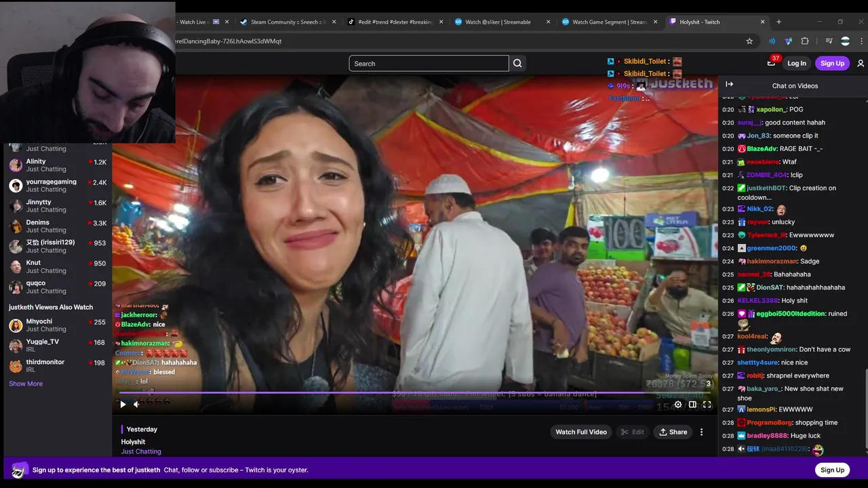Click the search magnifier button
This screenshot has width=868, height=488.
pyautogui.click(x=517, y=63)
